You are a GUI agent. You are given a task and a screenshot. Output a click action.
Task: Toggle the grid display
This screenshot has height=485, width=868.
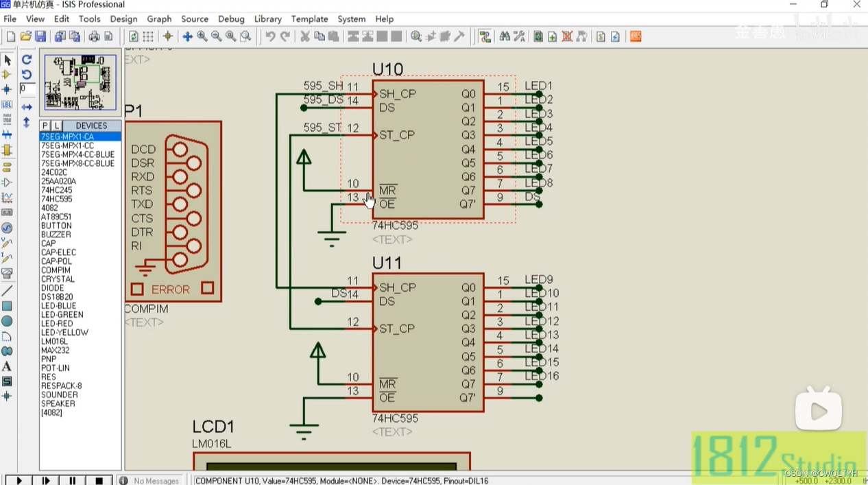click(148, 36)
